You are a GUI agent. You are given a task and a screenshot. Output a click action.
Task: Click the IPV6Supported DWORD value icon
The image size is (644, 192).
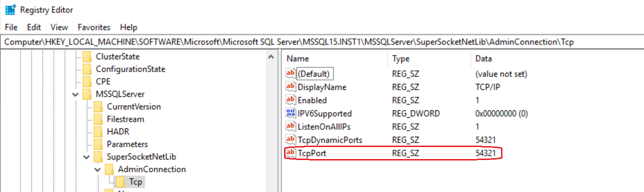click(x=291, y=113)
